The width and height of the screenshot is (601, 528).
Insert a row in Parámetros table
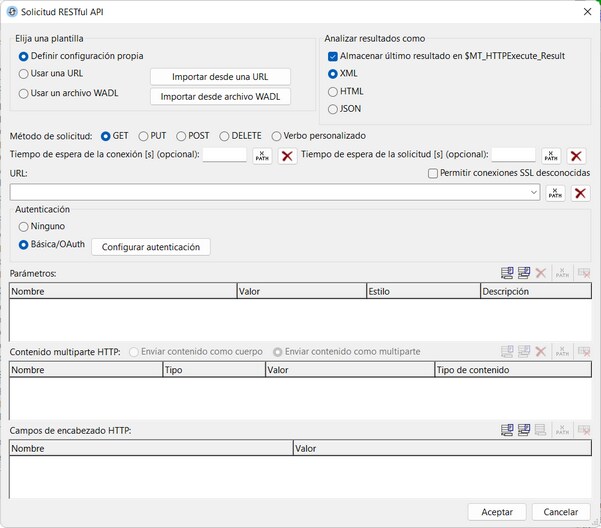[524, 273]
